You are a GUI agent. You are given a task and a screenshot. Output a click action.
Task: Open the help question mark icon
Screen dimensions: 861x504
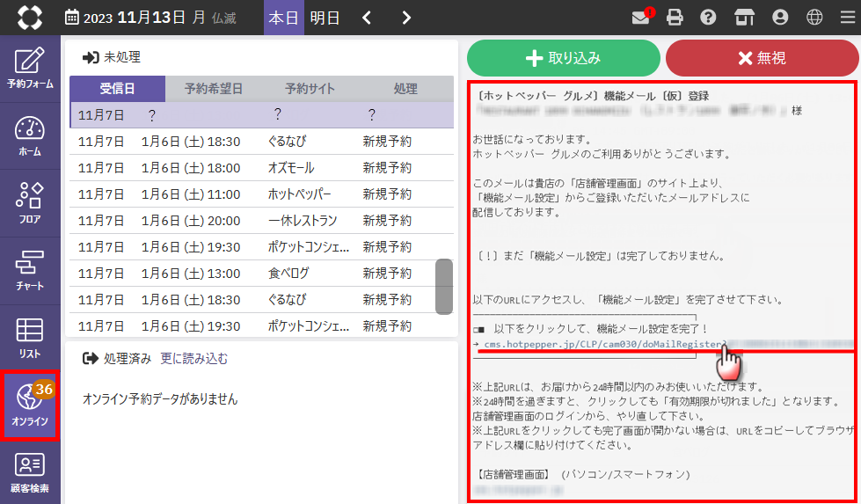[x=708, y=18]
